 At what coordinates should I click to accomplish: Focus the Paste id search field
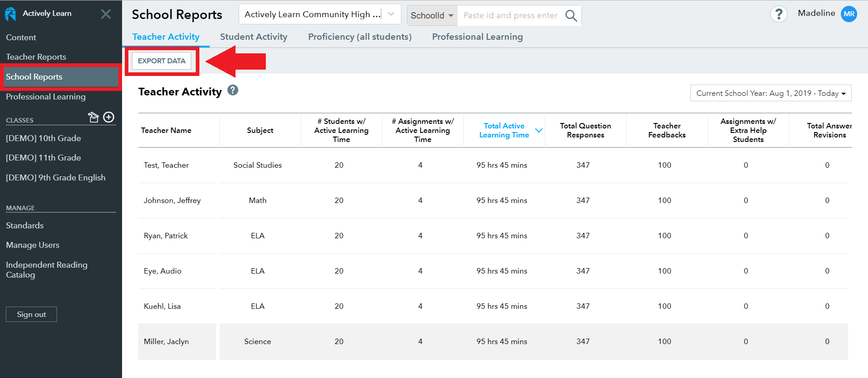click(511, 15)
